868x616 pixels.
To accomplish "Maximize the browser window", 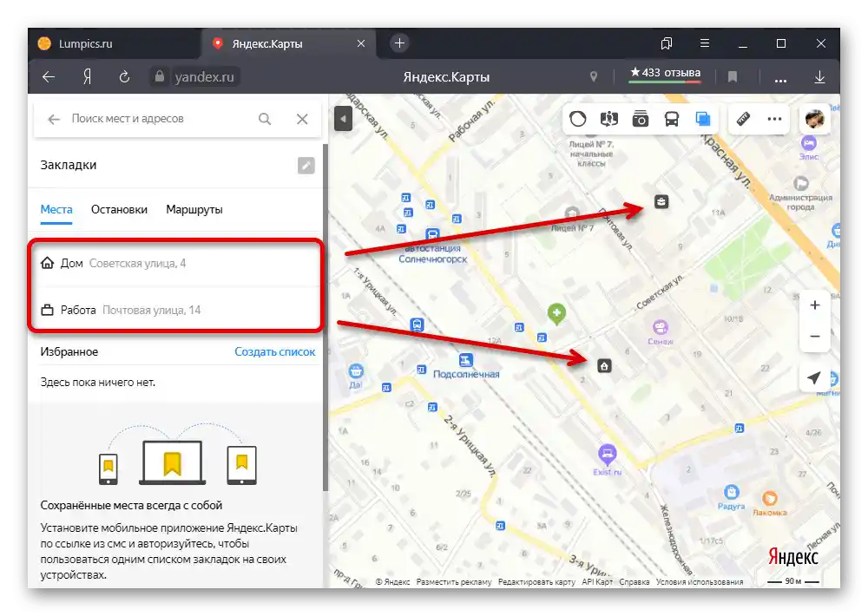I will click(781, 43).
